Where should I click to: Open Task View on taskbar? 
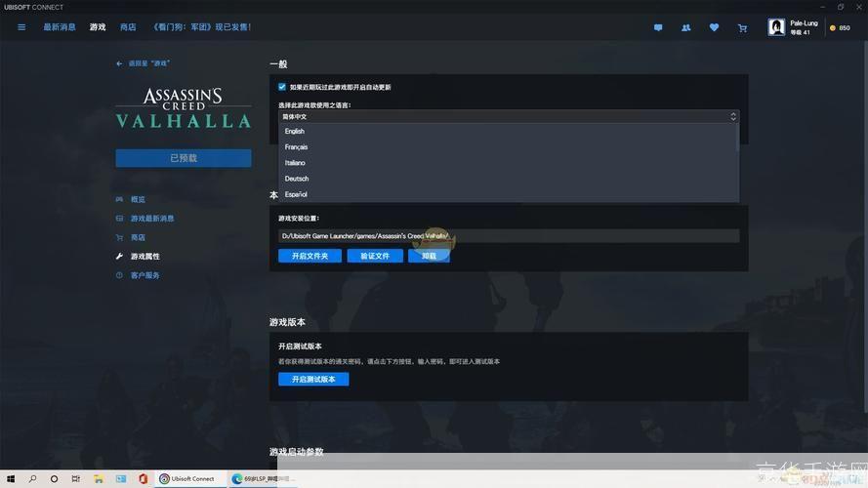[76, 479]
